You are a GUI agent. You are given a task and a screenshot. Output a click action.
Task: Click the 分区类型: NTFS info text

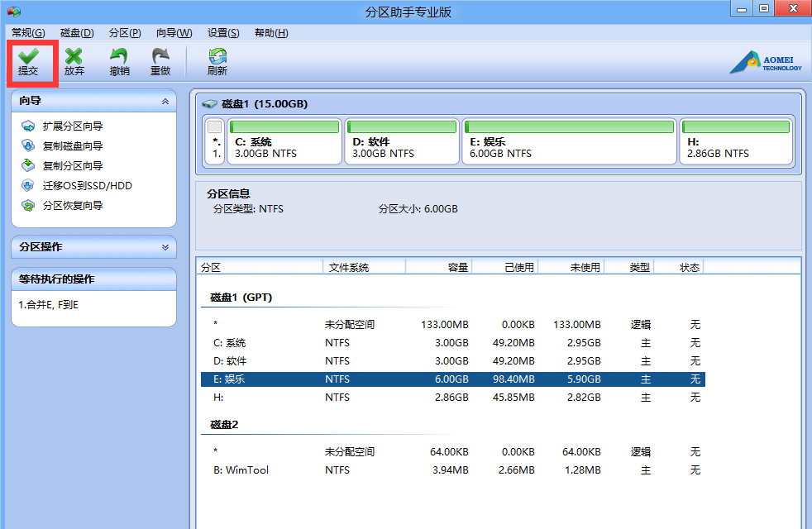pos(248,209)
